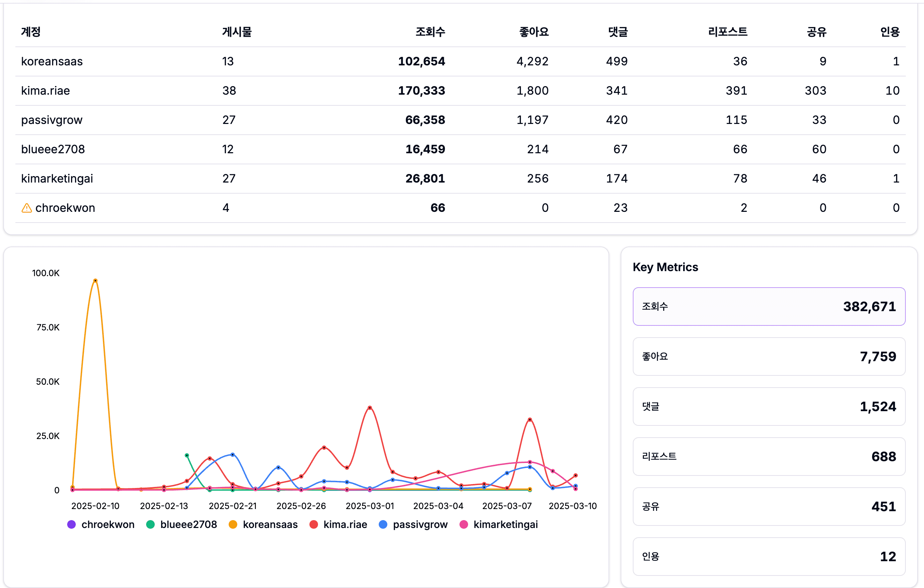
Task: Click the 1,800 likes cell
Action: (532, 91)
